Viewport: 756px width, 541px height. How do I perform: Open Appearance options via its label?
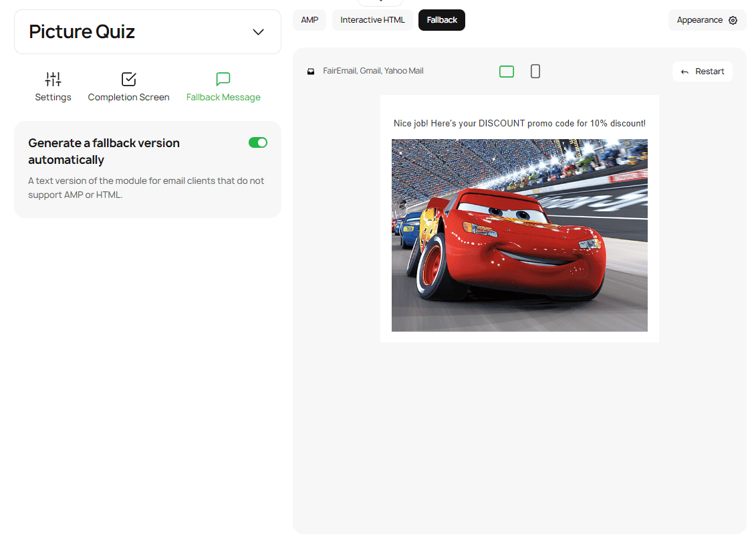699,20
